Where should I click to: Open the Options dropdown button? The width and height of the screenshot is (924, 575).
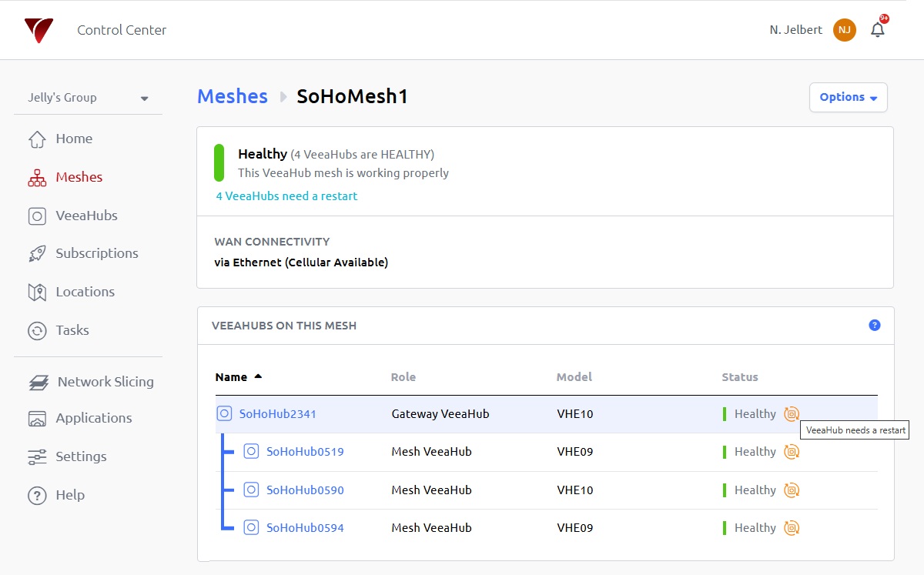tap(849, 97)
